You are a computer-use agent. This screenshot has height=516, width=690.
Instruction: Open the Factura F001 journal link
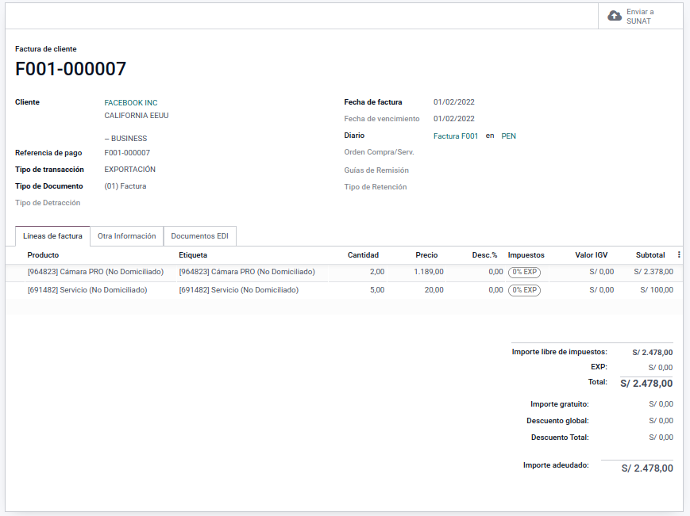[455, 136]
